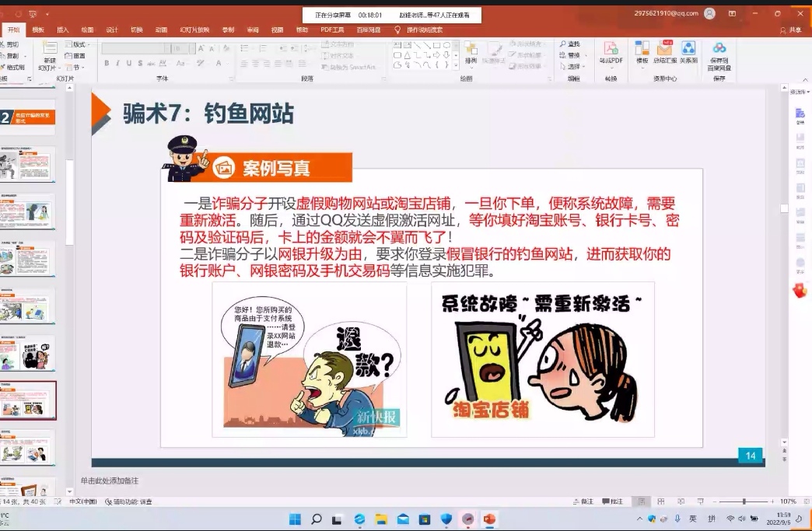The width and height of the screenshot is (812, 531).
Task: Toggle the 备注 notes pane in status bar
Action: click(x=583, y=501)
